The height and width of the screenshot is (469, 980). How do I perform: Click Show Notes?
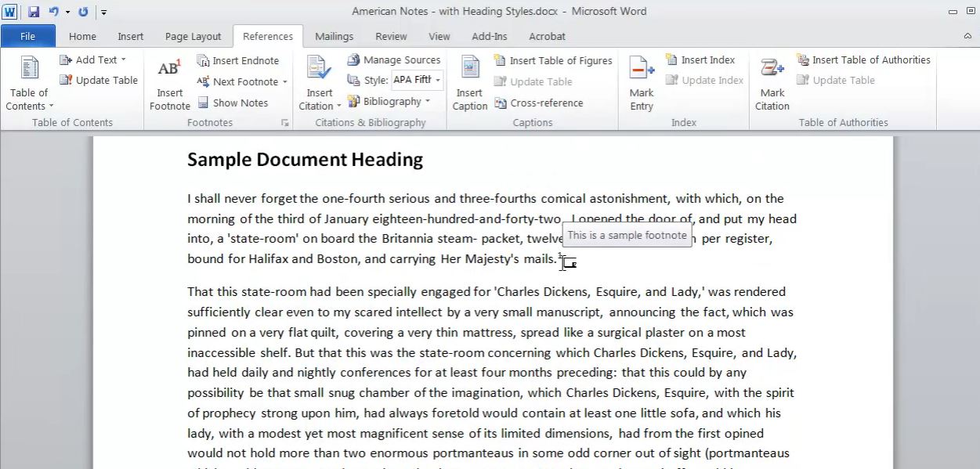pyautogui.click(x=232, y=103)
